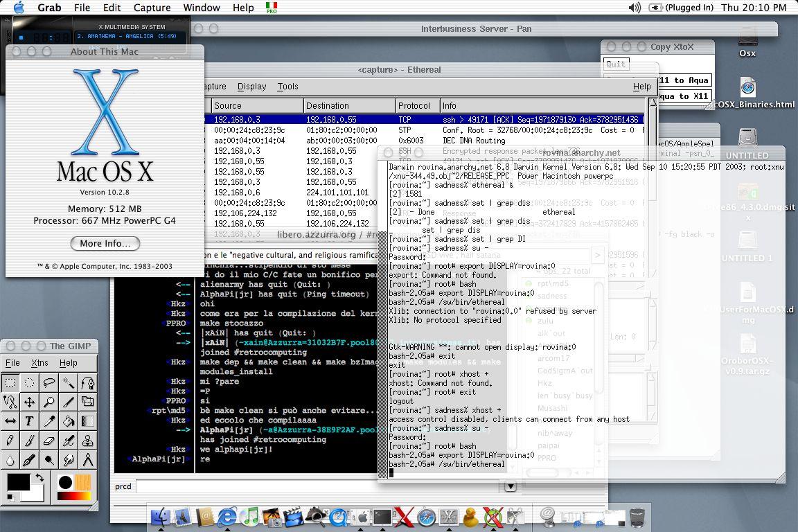Select GIMP's Smudge finger tool
This screenshot has height=532, width=798.
click(68, 460)
